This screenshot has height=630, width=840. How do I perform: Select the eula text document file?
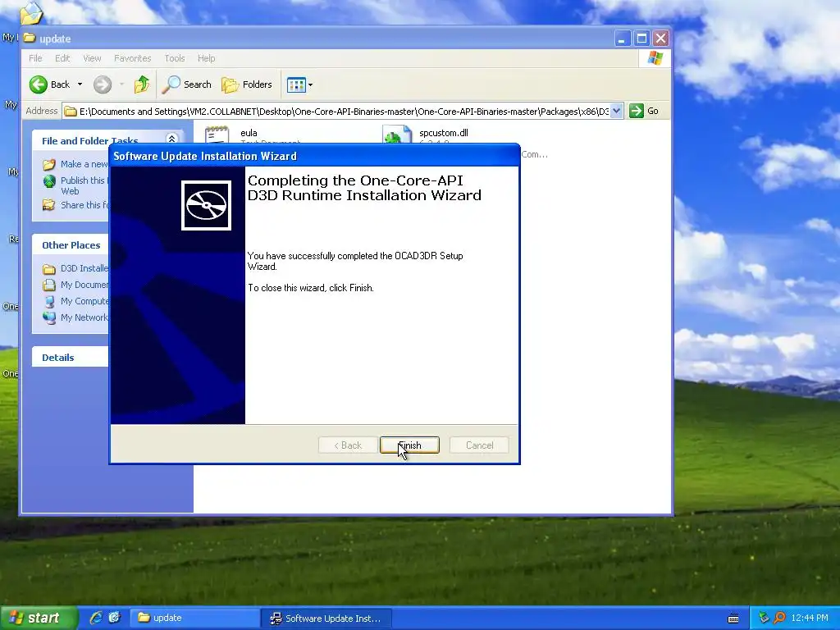(x=249, y=133)
